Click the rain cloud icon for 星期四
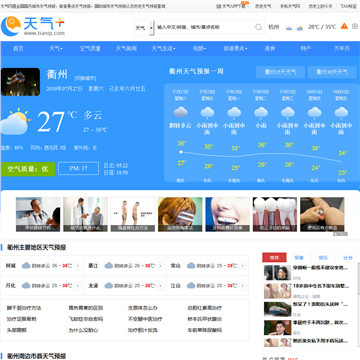The height and width of the screenshot is (360, 360). 314,112
